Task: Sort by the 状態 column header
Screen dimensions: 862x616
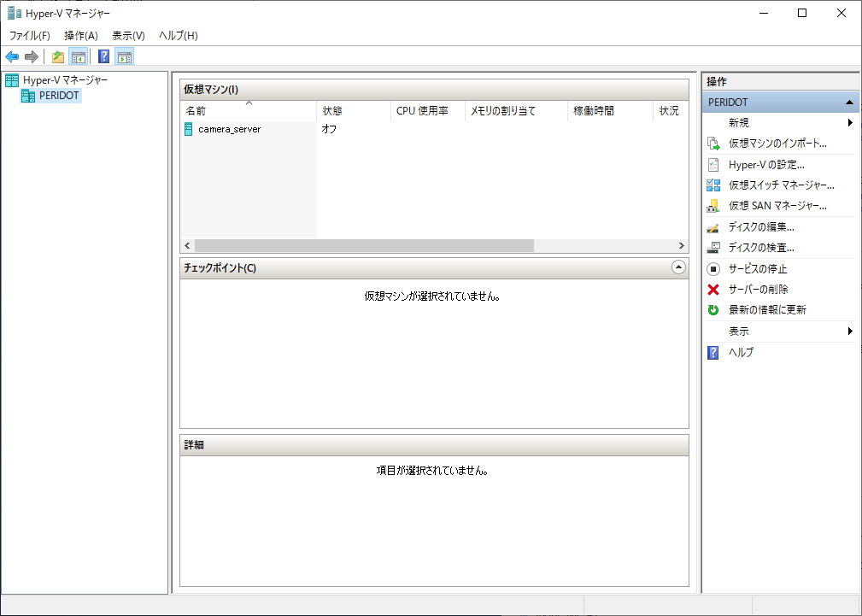Action: click(354, 111)
